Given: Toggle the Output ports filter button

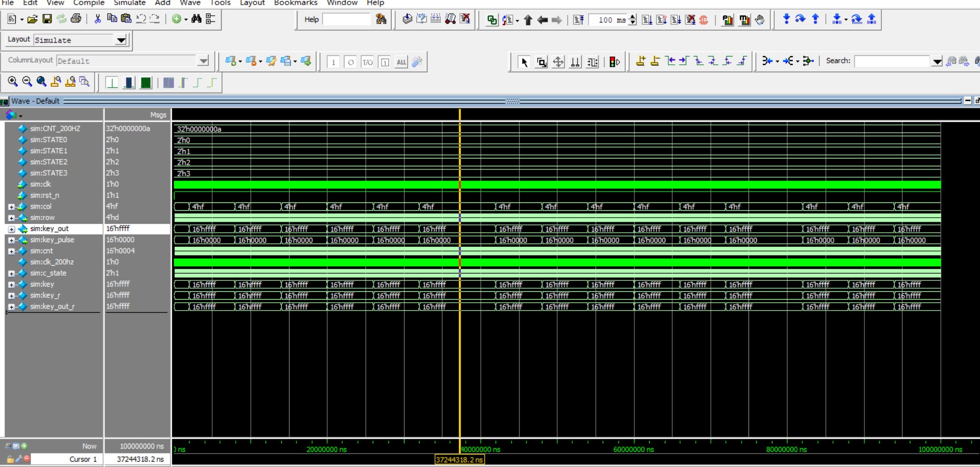Looking at the screenshot, I should [x=351, y=62].
